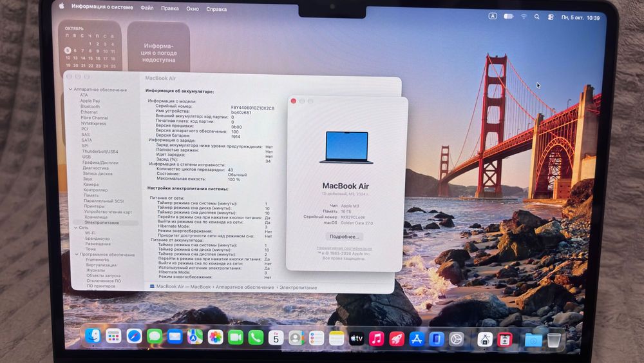The width and height of the screenshot is (644, 363).
Task: Open the red rocket app in Dock
Action: point(396,339)
